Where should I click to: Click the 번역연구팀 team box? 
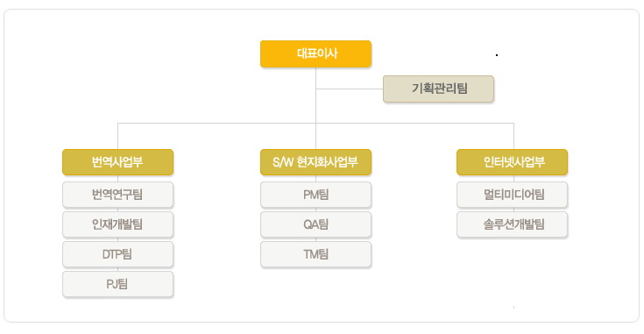(118, 195)
